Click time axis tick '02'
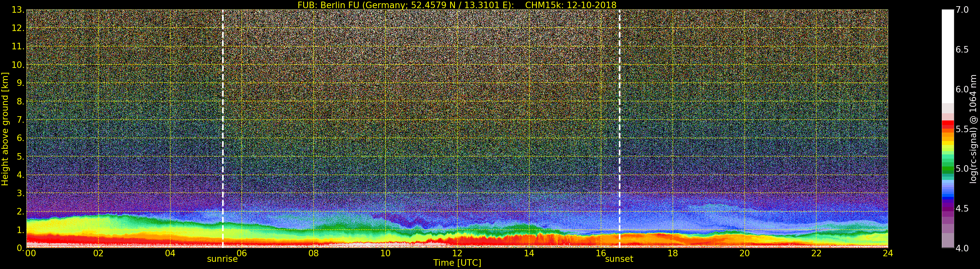Screen dimensions: 980x269 click(98, 253)
